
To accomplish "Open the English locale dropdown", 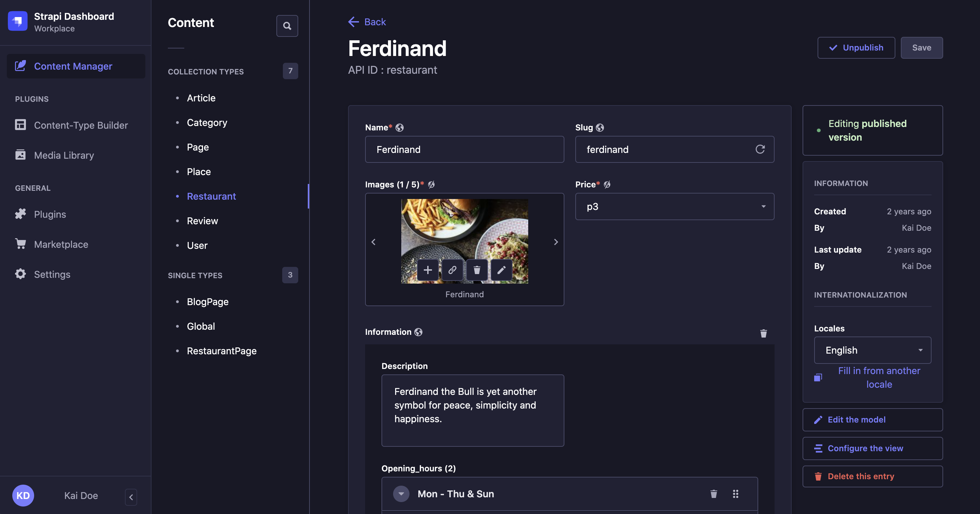I will 872,350.
